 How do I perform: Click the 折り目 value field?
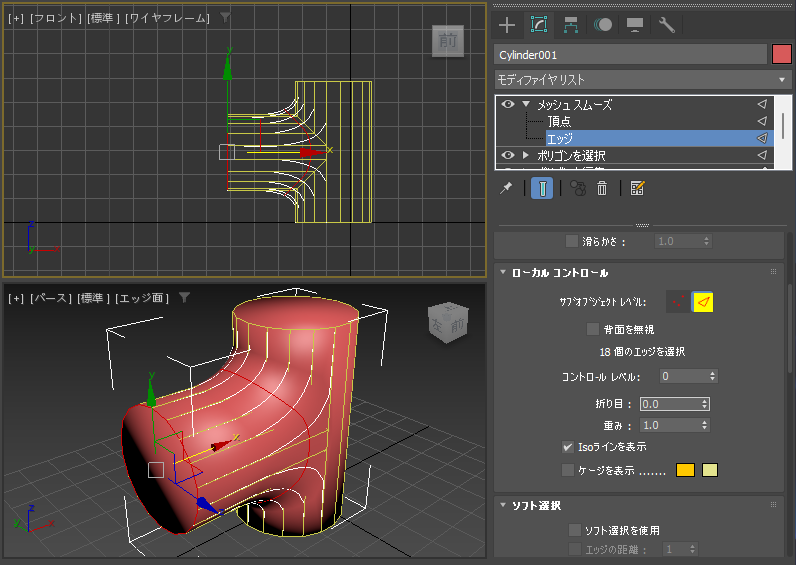coord(671,404)
